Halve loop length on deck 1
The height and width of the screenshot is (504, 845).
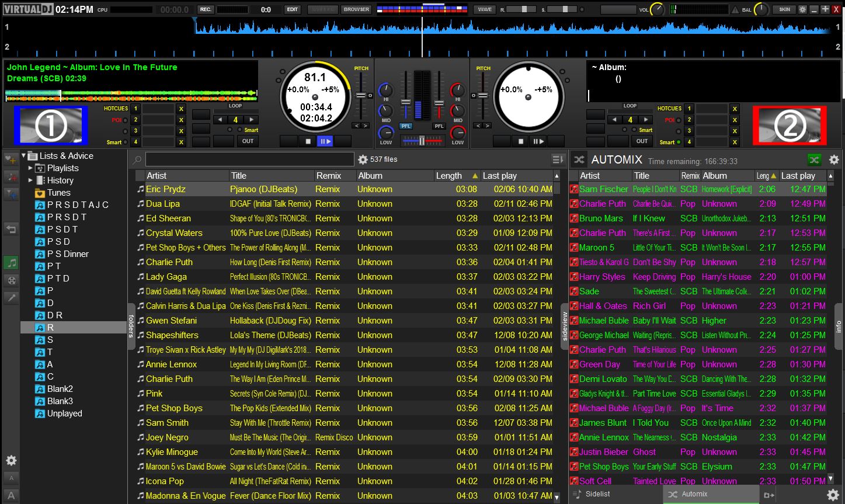220,120
